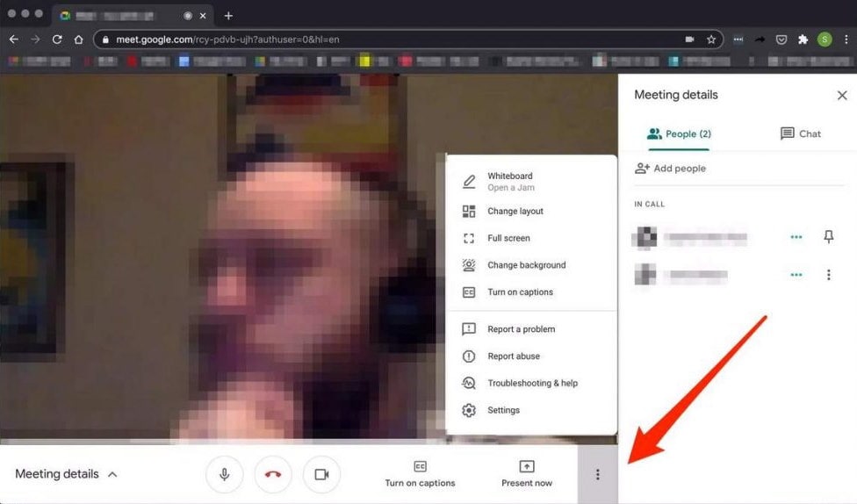Hang up with the red end call button
857x504 pixels.
[x=273, y=474]
